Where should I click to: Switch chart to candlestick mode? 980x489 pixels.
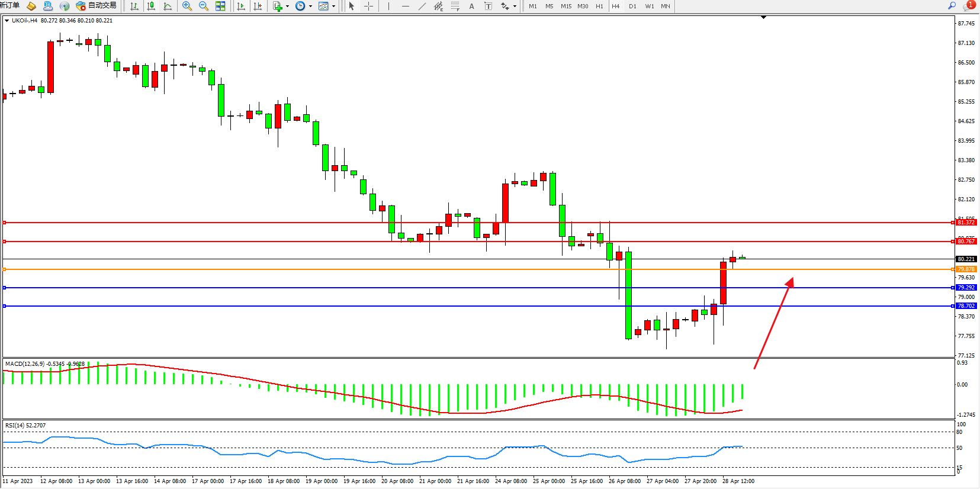click(151, 6)
